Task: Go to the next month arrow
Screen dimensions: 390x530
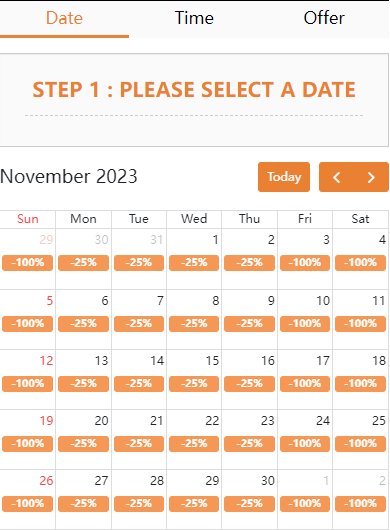Action: (x=371, y=177)
